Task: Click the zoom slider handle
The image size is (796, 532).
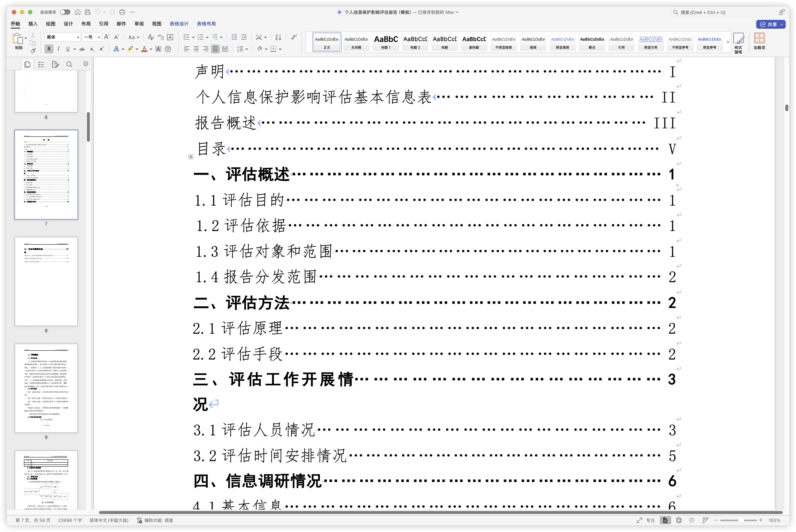Action: (741, 520)
